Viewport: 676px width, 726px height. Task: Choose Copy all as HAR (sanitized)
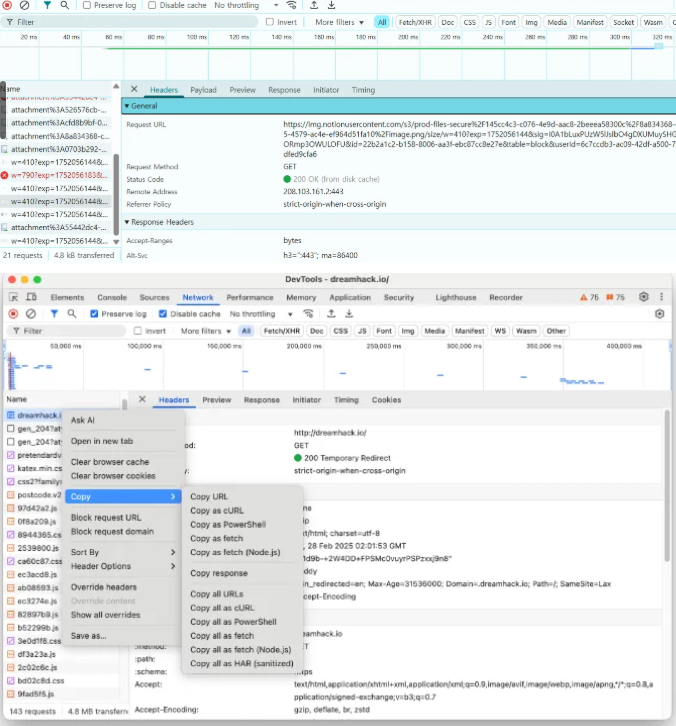242,663
